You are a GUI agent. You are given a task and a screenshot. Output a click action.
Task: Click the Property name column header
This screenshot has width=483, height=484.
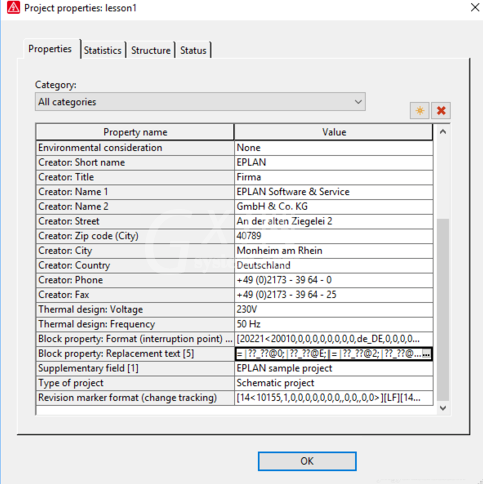(x=135, y=132)
